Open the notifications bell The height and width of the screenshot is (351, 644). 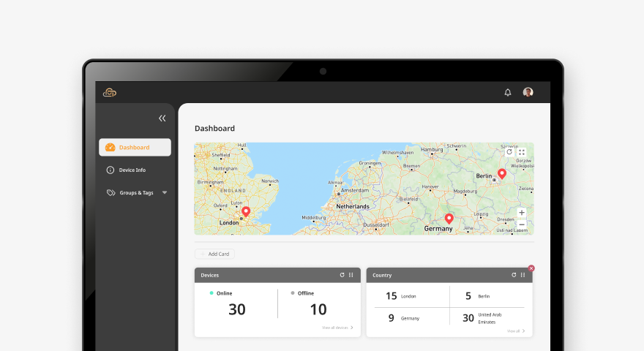pos(508,92)
